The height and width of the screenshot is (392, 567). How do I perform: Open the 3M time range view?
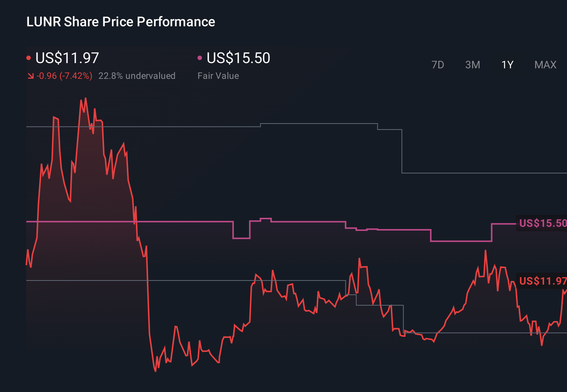click(472, 65)
